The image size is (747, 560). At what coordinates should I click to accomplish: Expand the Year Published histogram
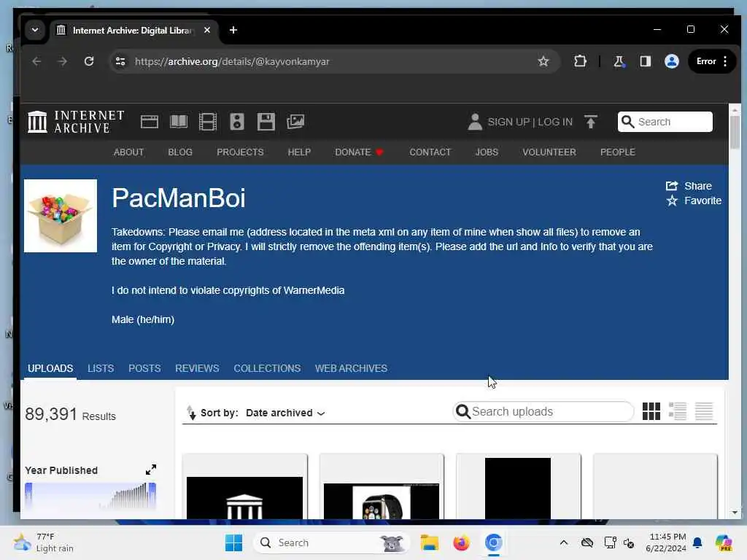(150, 470)
